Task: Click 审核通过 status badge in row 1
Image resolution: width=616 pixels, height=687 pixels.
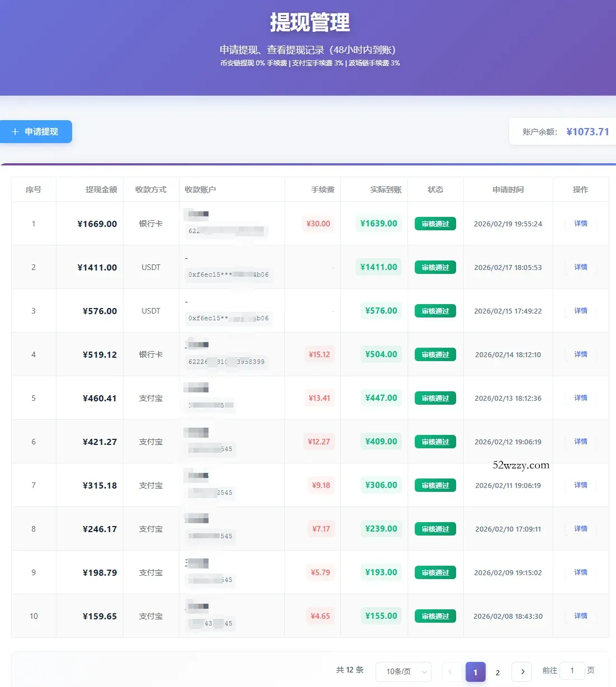Action: pos(435,224)
